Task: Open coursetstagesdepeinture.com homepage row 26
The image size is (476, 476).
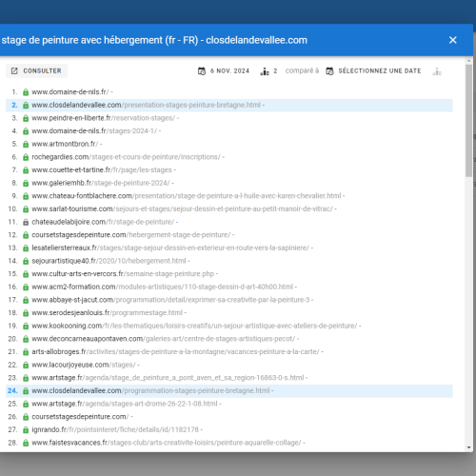Action: 80,417
